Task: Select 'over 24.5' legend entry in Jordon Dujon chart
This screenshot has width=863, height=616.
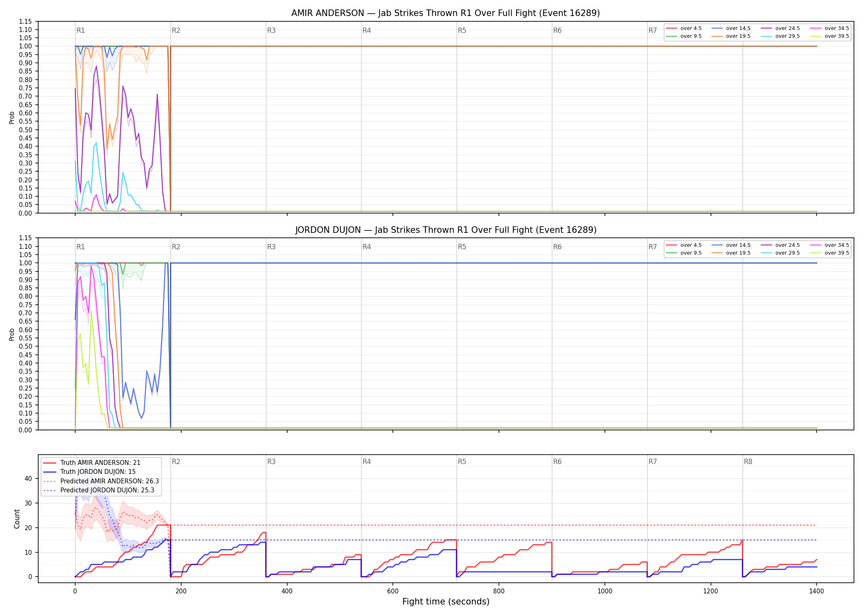Action: [x=780, y=245]
